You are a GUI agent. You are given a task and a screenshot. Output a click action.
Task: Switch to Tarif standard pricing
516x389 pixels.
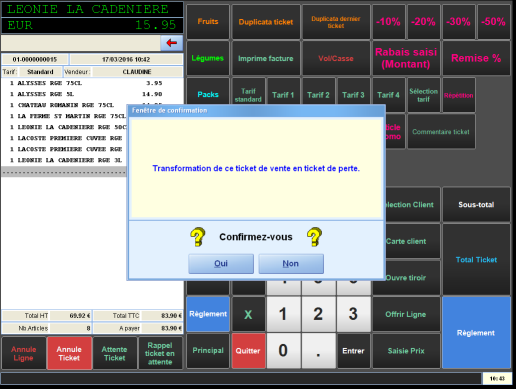[x=248, y=95]
